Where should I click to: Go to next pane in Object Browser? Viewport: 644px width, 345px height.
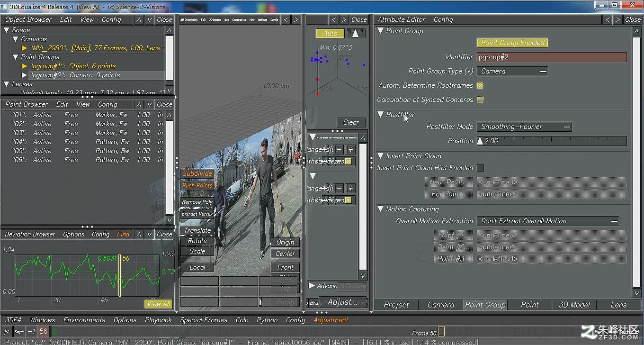pyautogui.click(x=149, y=19)
